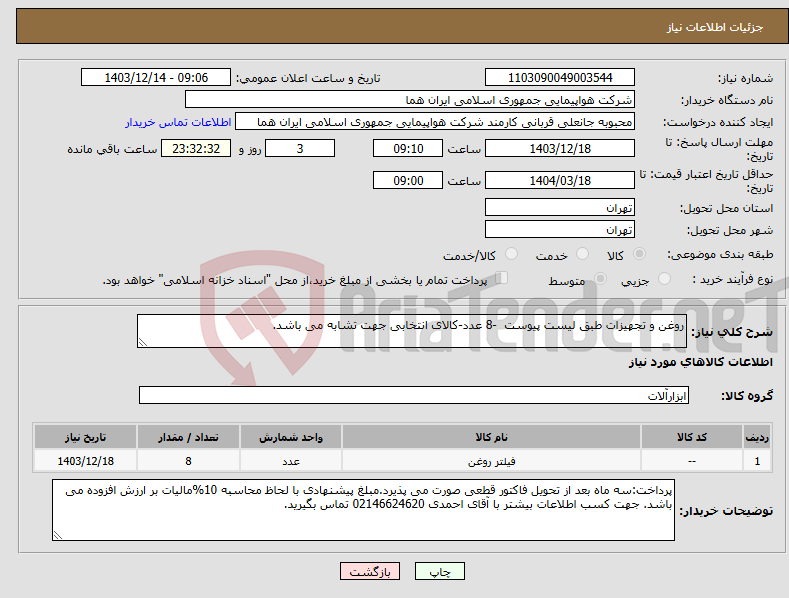
Task: Click the فیلتر روغن item name cell
Action: tap(491, 461)
